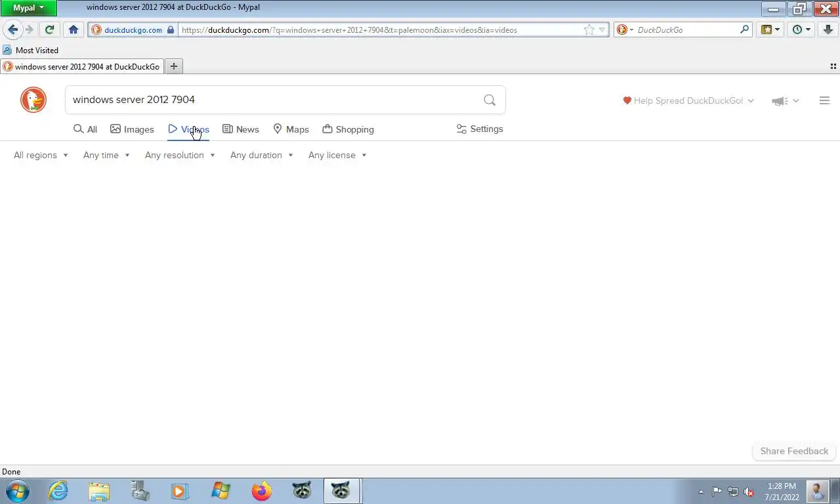Expand the Any duration filter
The width and height of the screenshot is (840, 504).
(261, 156)
